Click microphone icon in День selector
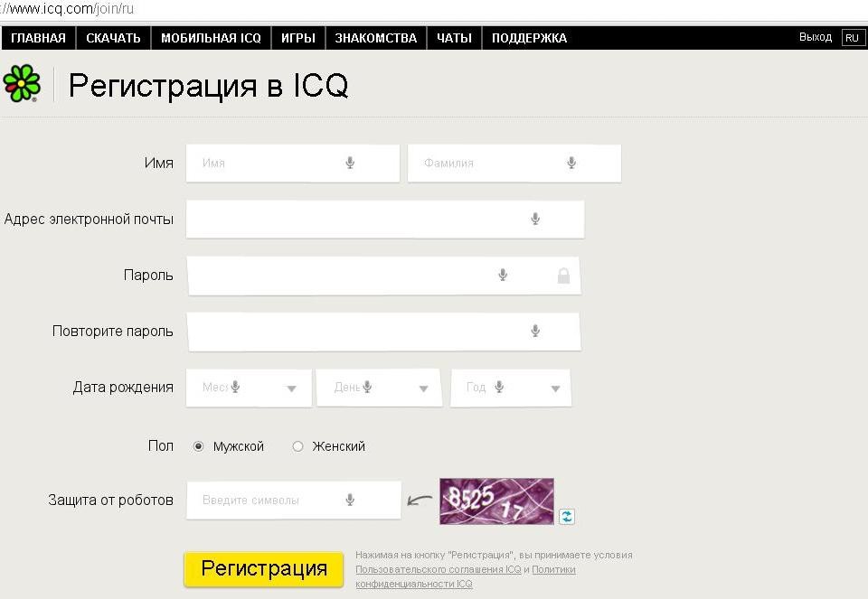868x599 pixels. pyautogui.click(x=367, y=387)
